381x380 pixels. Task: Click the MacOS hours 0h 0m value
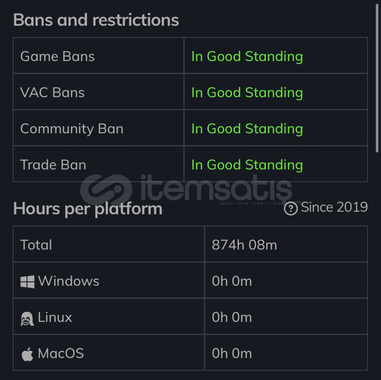tap(232, 353)
